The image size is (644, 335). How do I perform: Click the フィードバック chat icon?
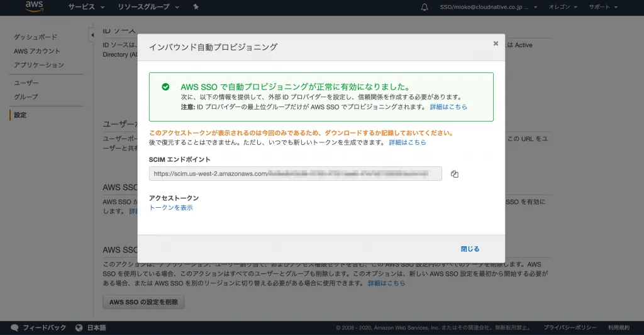(14, 327)
